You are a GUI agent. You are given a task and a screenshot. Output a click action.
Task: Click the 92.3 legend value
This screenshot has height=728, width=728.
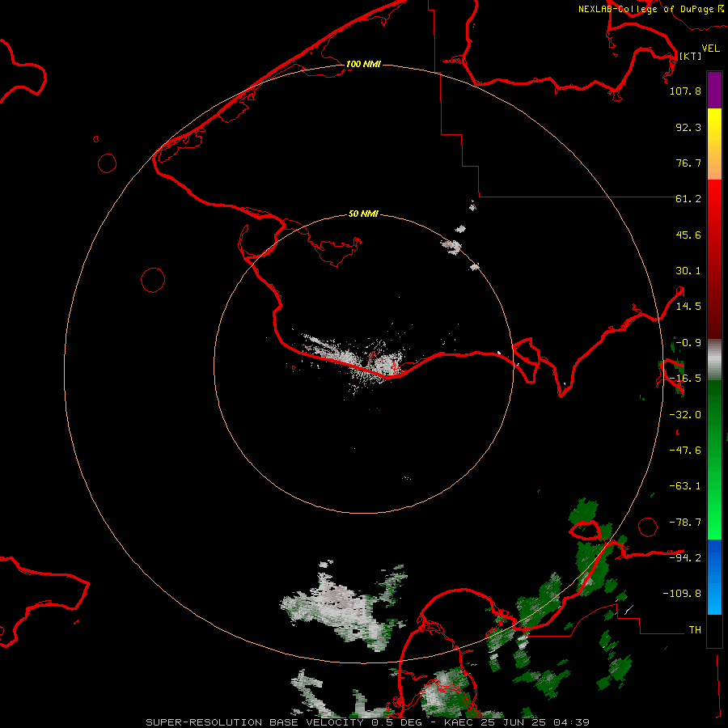(688, 127)
